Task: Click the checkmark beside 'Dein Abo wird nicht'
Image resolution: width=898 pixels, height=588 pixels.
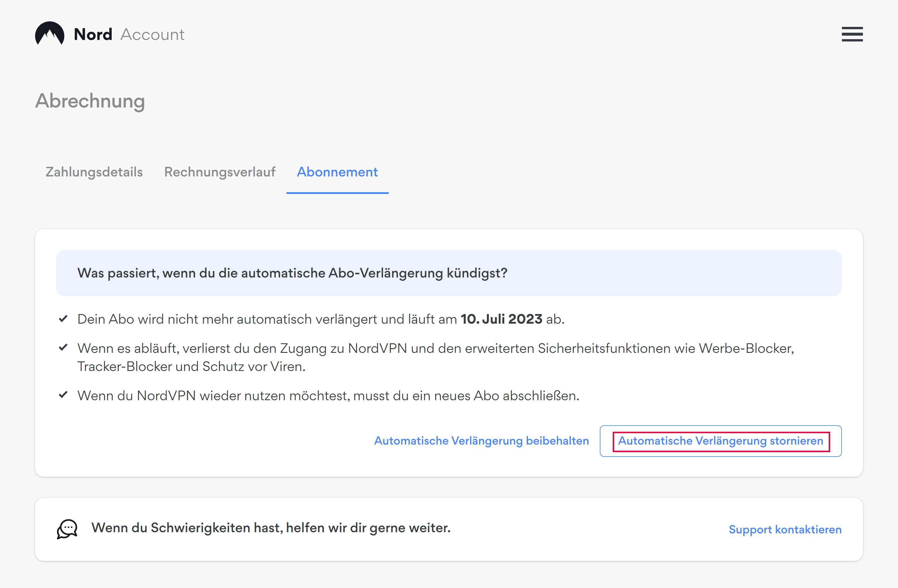Action: (63, 319)
